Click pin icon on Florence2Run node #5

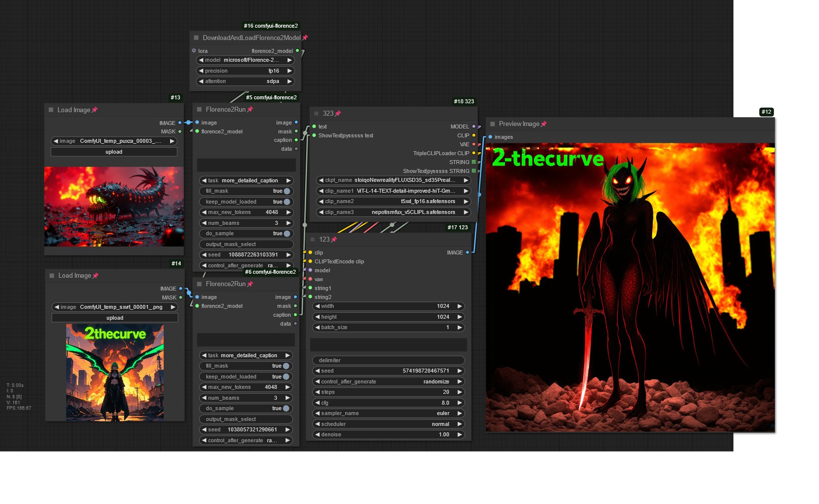tap(250, 109)
